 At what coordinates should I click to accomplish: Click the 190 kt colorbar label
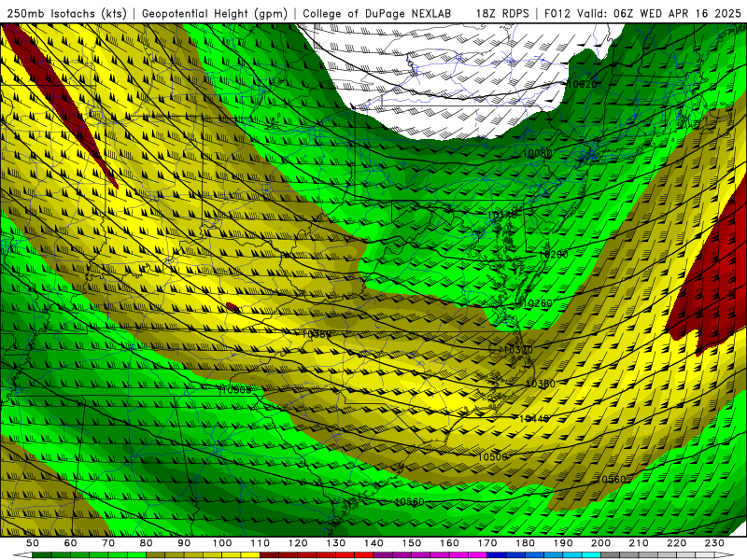click(563, 543)
